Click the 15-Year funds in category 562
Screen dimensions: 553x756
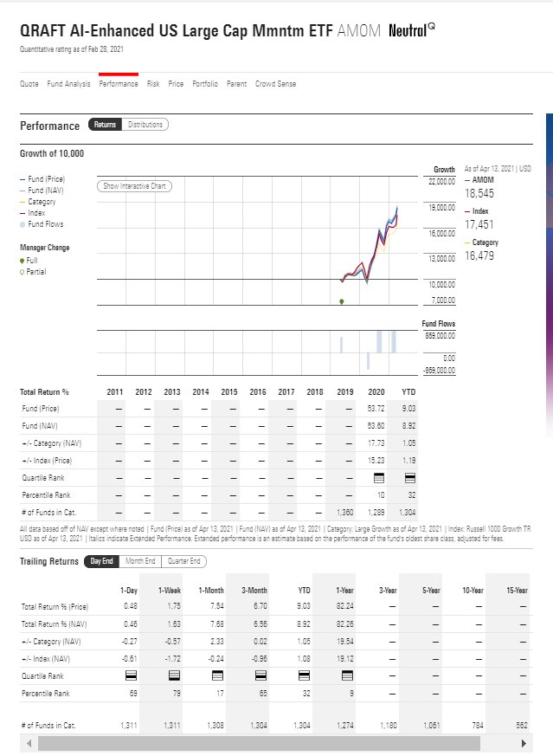522,725
